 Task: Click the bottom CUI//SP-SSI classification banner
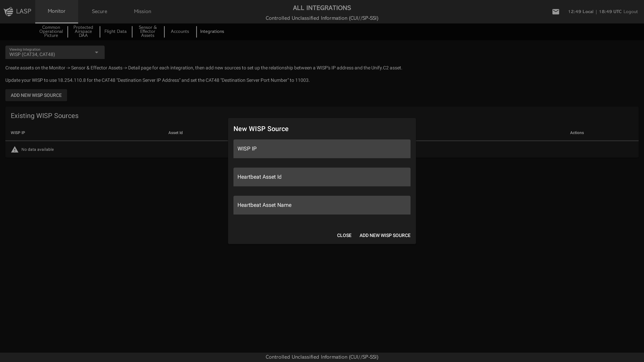[x=322, y=357]
